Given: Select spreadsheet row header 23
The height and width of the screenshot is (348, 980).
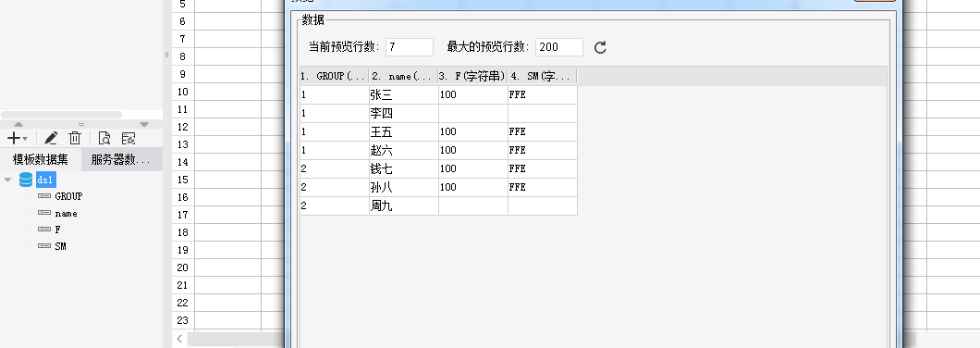Looking at the screenshot, I should (x=183, y=320).
